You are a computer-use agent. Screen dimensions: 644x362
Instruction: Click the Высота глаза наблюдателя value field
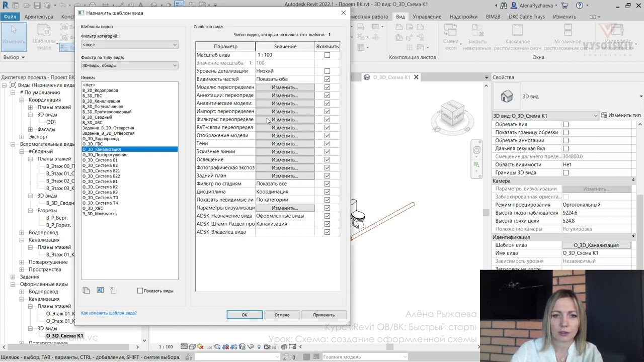(596, 213)
